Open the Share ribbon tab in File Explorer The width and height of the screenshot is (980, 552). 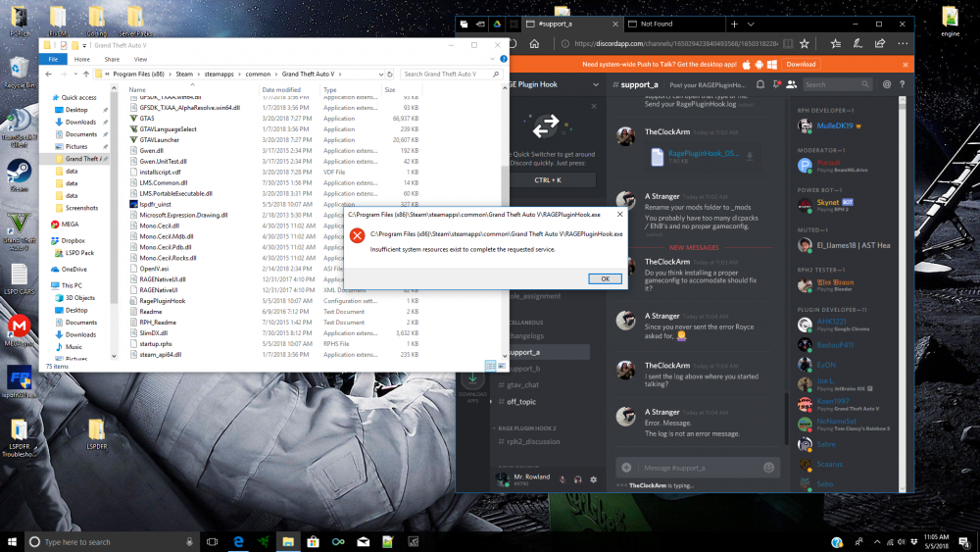tap(112, 60)
